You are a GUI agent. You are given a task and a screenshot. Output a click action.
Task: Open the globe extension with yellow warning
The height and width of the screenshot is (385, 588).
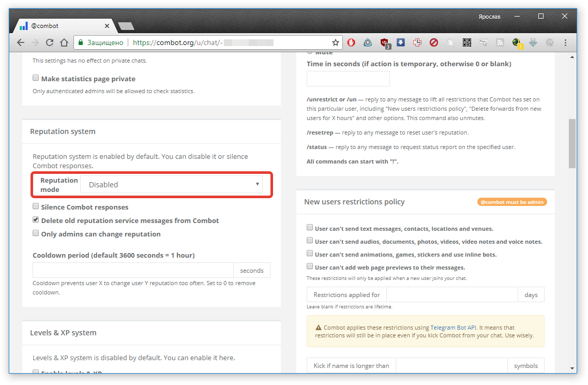517,43
